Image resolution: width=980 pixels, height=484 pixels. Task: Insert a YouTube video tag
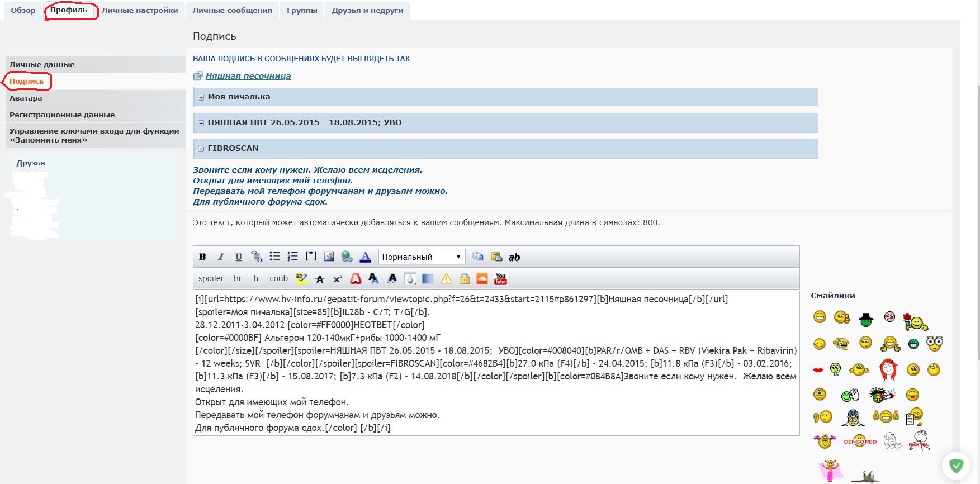coord(500,278)
